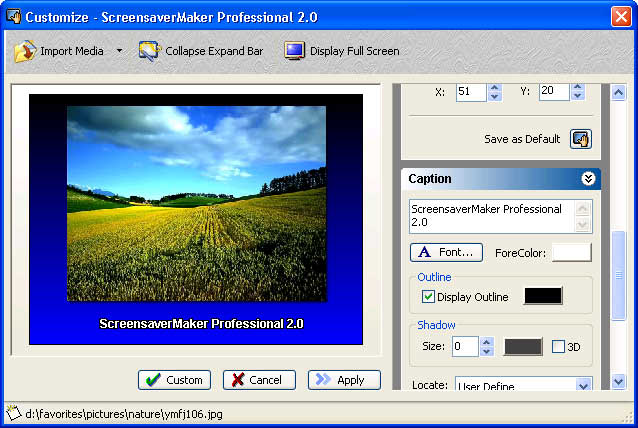
Task: Toggle the Display Outline checkbox
Action: (x=428, y=297)
